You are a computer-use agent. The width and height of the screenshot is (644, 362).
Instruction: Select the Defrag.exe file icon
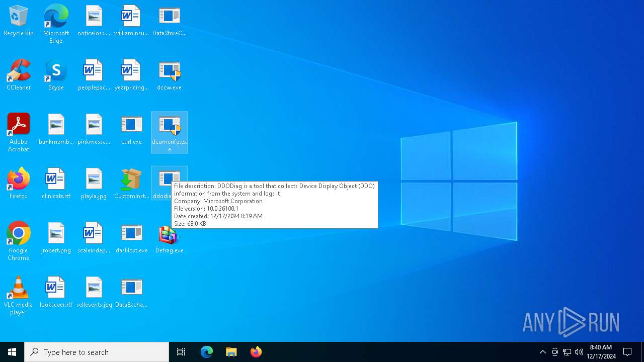point(170,238)
